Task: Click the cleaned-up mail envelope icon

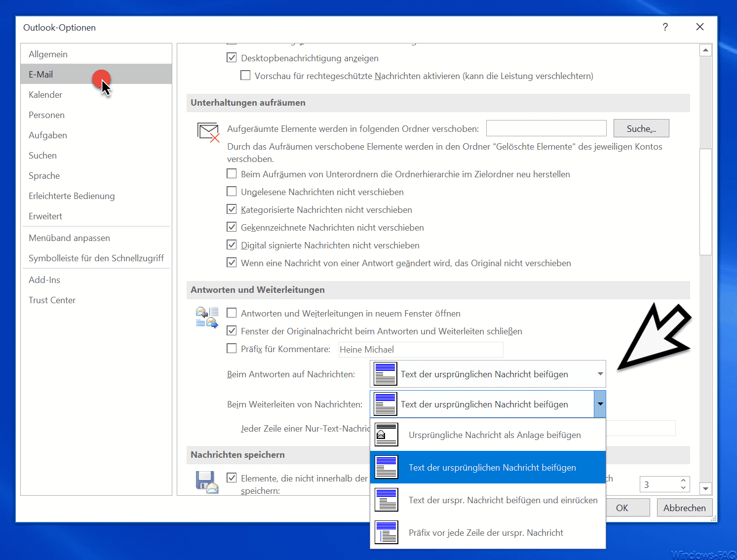Action: coord(208,132)
